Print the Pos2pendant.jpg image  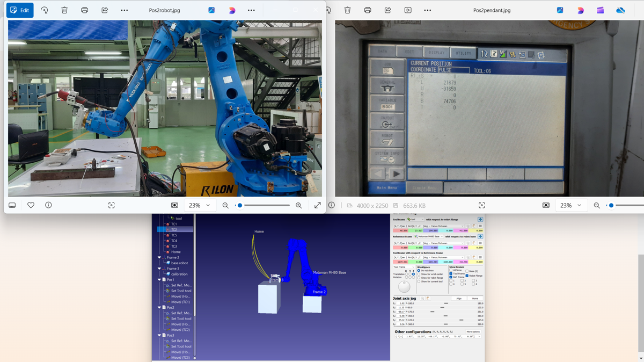(x=368, y=10)
